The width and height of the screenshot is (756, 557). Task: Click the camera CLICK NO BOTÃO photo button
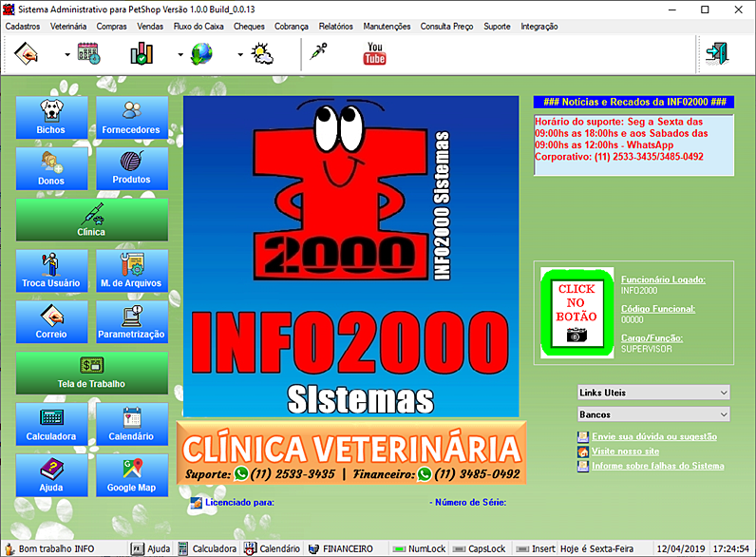pyautogui.click(x=577, y=313)
